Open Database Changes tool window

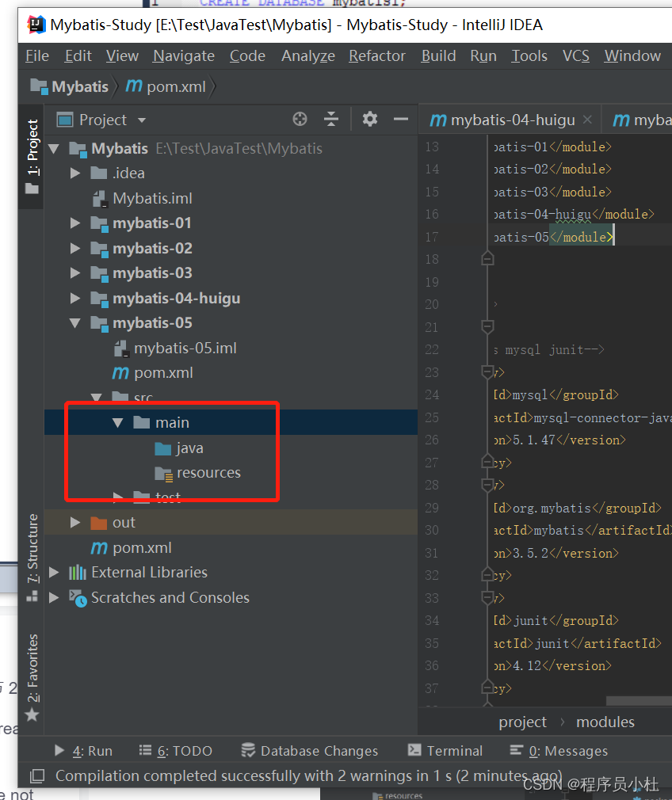coord(309,751)
